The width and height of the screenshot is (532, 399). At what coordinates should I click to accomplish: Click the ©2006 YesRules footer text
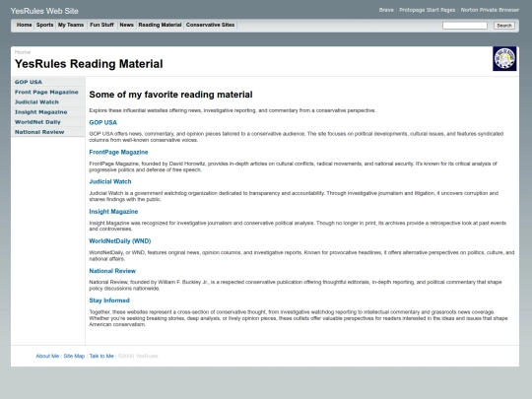point(138,356)
